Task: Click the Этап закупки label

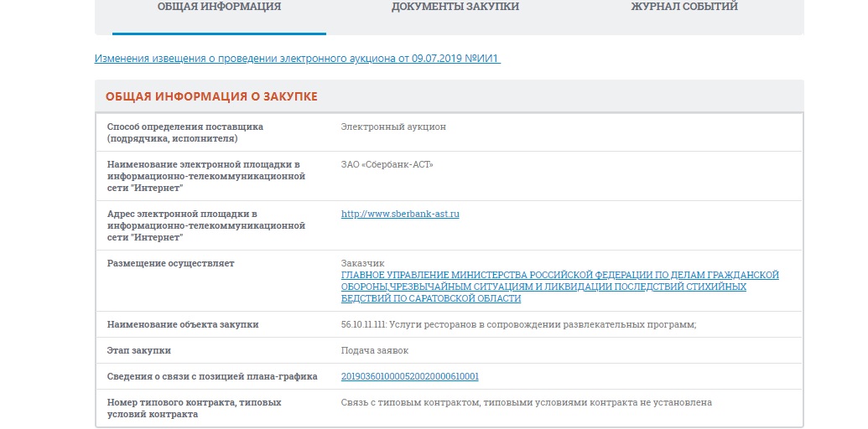Action: tap(145, 350)
